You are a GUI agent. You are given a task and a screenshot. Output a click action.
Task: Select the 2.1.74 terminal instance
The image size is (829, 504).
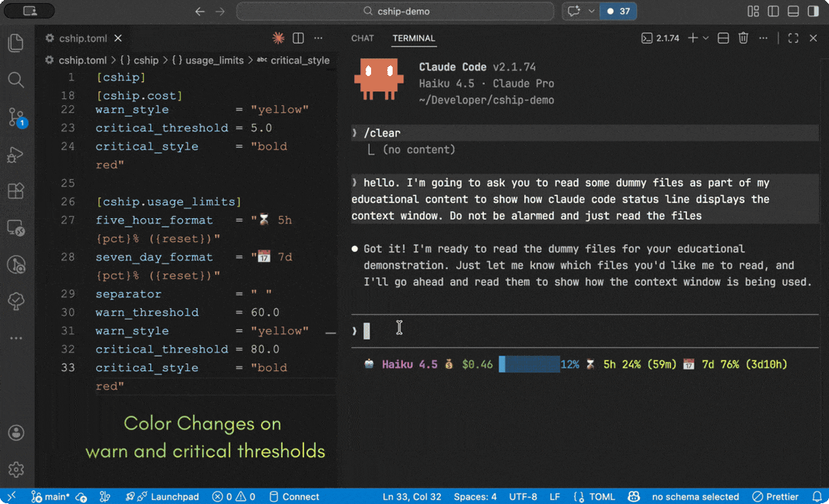[x=660, y=38]
